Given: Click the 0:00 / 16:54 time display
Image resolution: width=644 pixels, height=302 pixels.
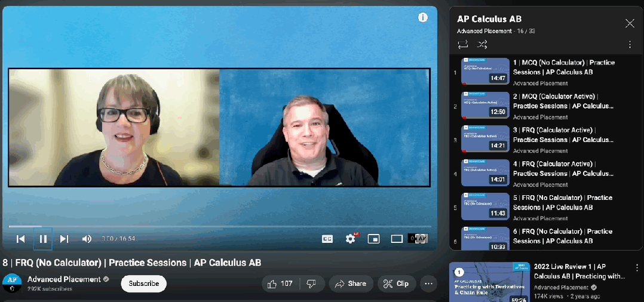Looking at the screenshot, I should pyautogui.click(x=118, y=239).
